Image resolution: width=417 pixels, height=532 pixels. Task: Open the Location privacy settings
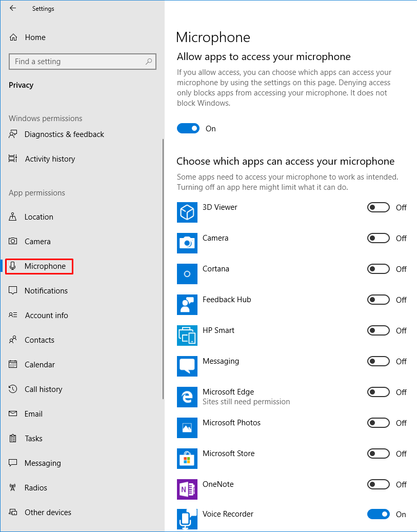pyautogui.click(x=39, y=217)
